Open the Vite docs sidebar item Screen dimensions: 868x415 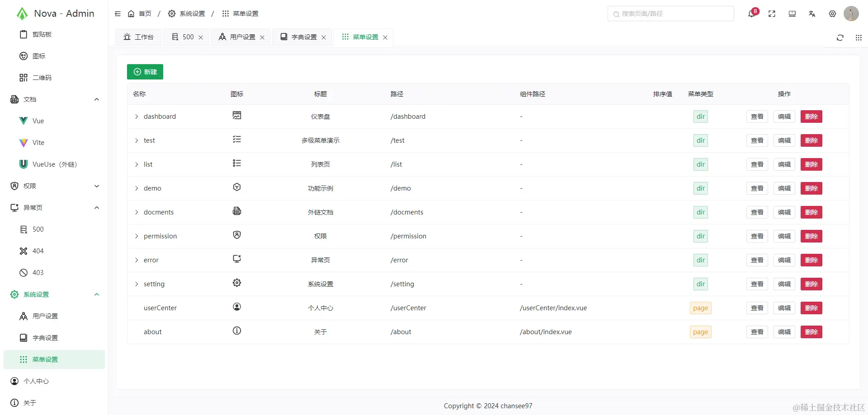pos(54,143)
